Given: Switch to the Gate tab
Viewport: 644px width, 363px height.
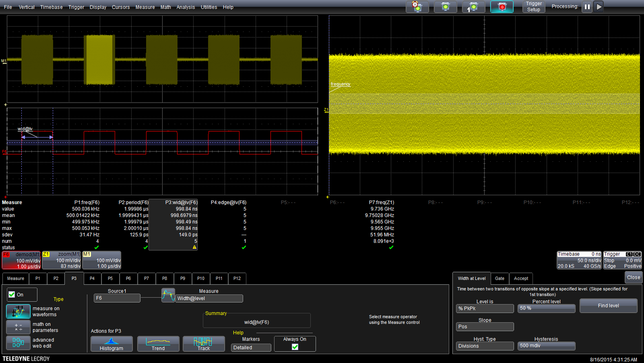Looking at the screenshot, I should coord(500,278).
